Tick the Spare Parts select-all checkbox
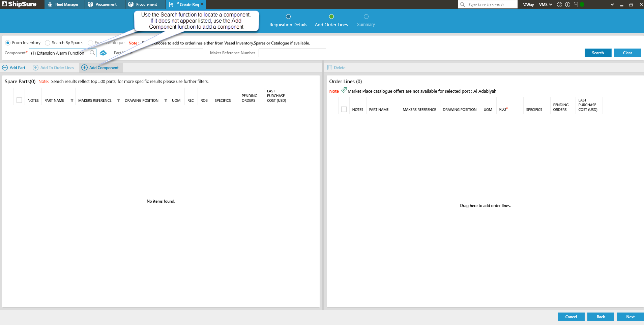This screenshot has width=644, height=325. [19, 100]
